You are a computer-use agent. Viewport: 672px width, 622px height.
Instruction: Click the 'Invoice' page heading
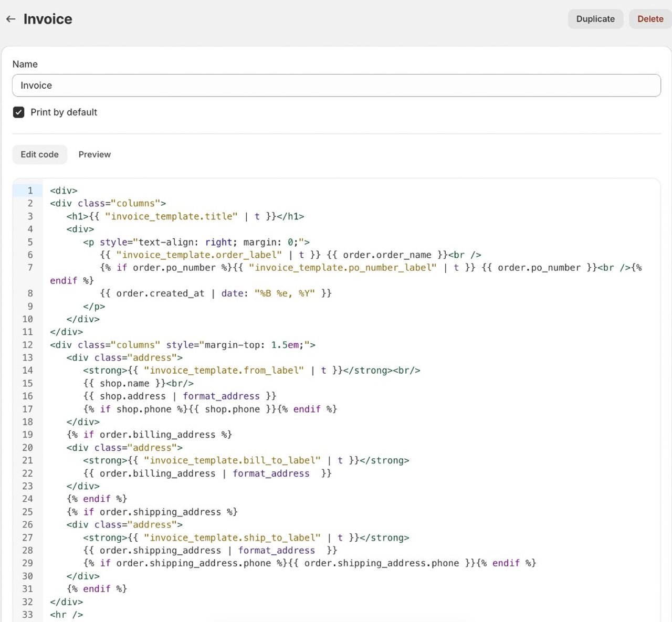point(48,19)
